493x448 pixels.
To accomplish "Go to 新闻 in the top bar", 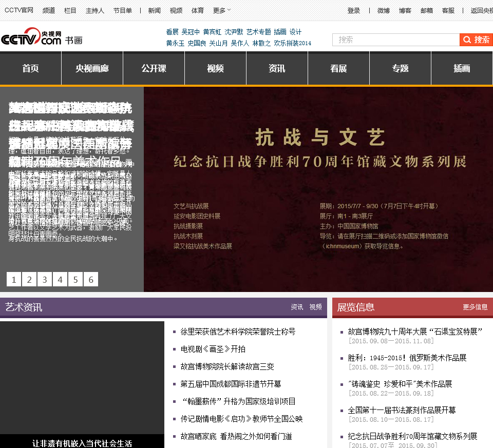I will click(155, 11).
